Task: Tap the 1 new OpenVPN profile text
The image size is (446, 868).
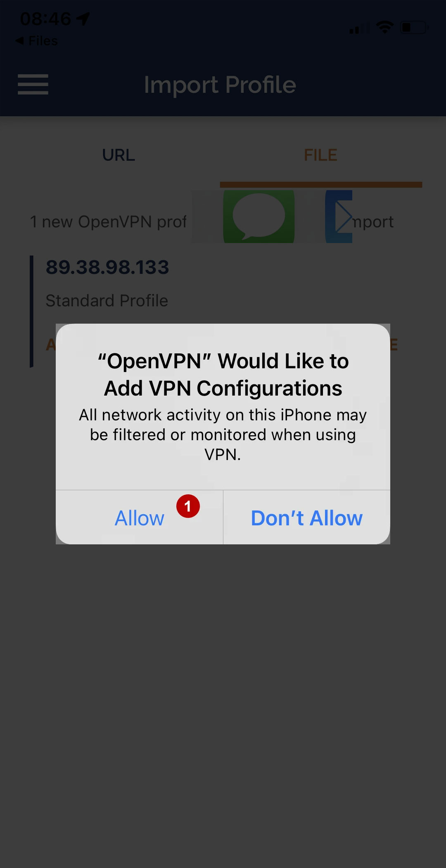Action: click(x=108, y=222)
